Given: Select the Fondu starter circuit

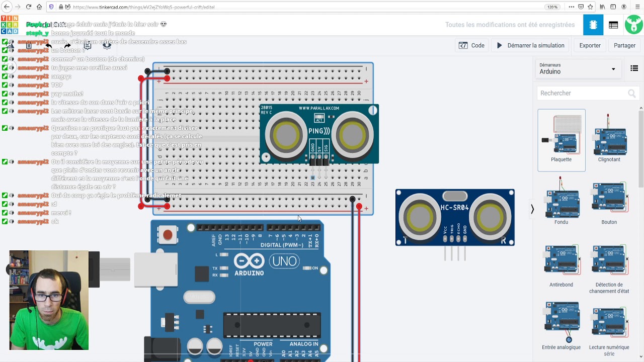Looking at the screenshot, I should [x=561, y=201].
